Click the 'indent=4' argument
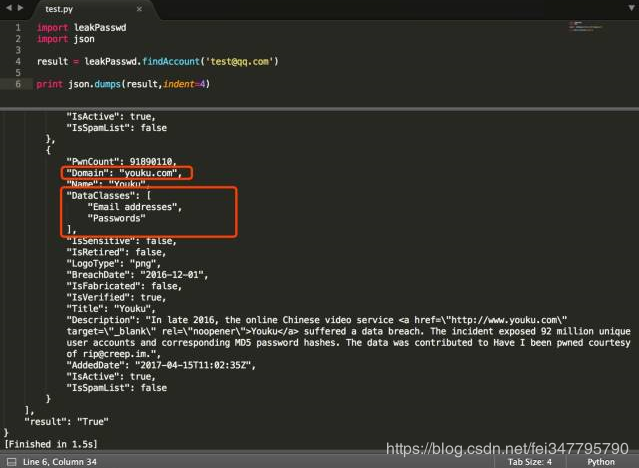Screen dimensions: 639x468 tap(184, 84)
